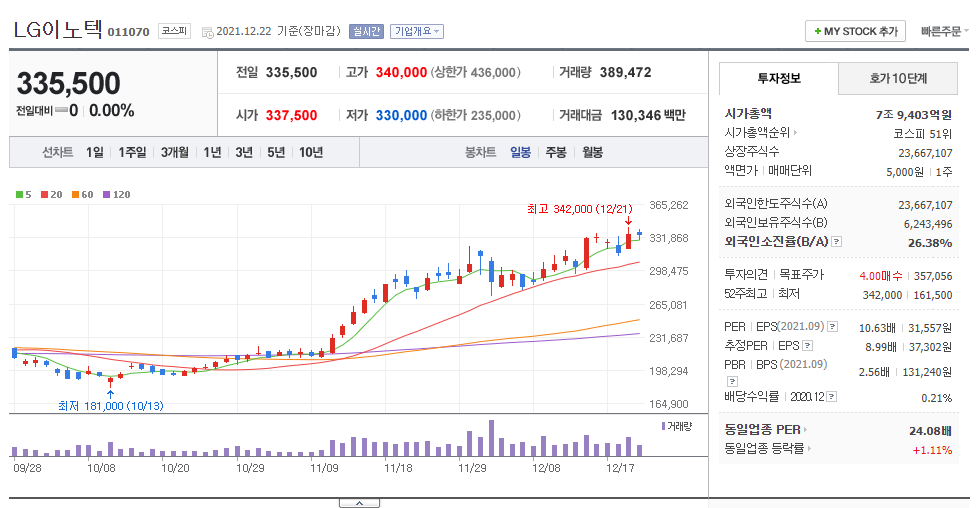This screenshot has width=979, height=508.
Task: Select the 1일 line chart period
Action: coord(95,152)
